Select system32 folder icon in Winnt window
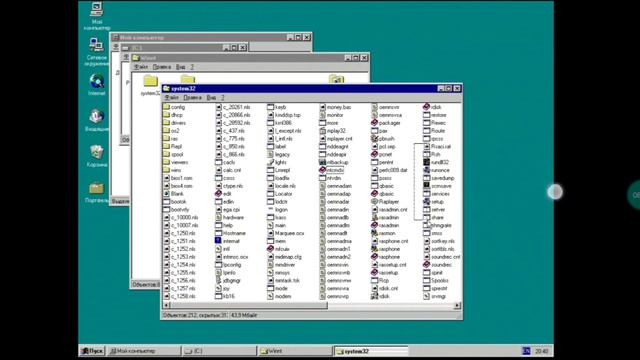The height and width of the screenshot is (360, 640). coord(150,85)
